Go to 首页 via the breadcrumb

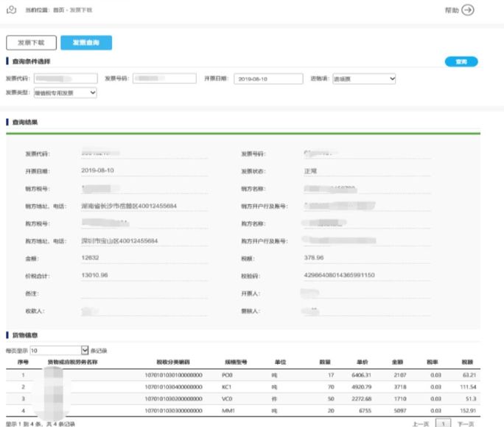pos(59,10)
